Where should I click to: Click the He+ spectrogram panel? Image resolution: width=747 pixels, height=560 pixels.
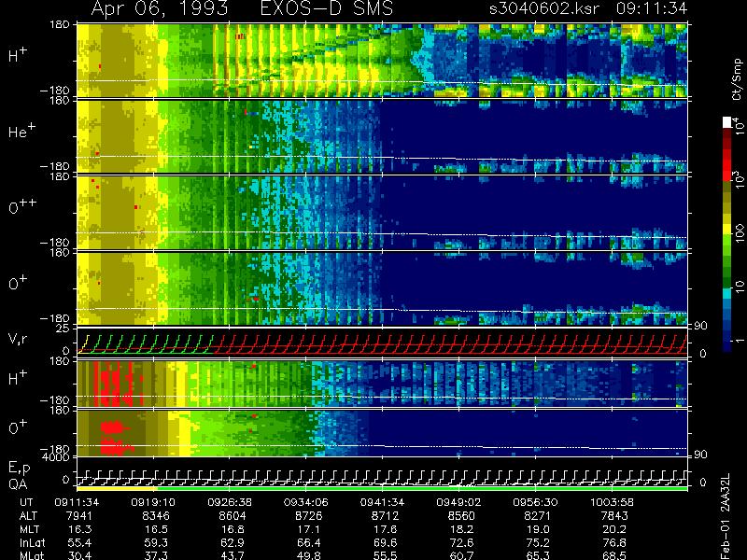pyautogui.click(x=382, y=136)
